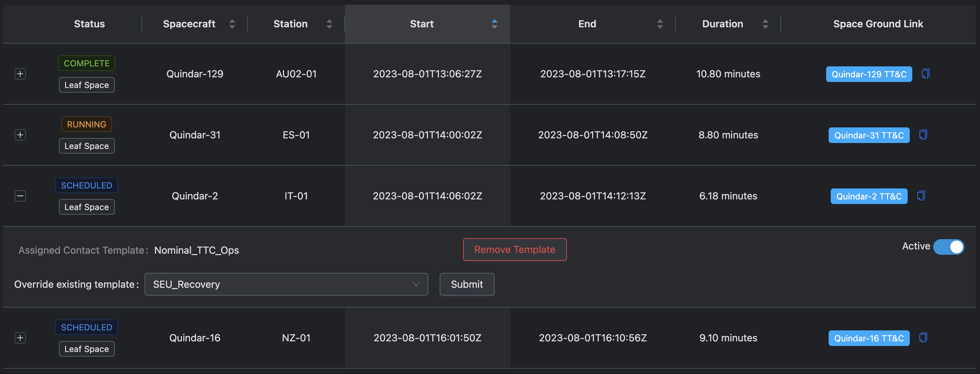Collapse the Quindar-2 row

coord(20,196)
